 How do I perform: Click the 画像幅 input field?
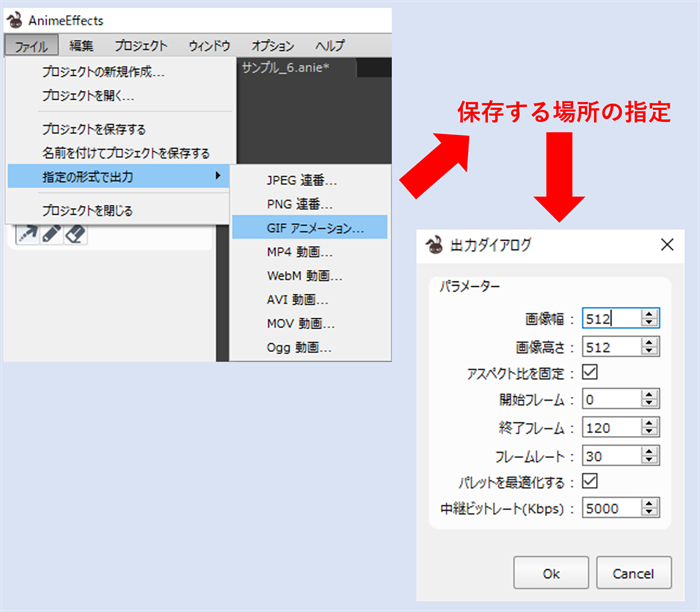click(612, 319)
